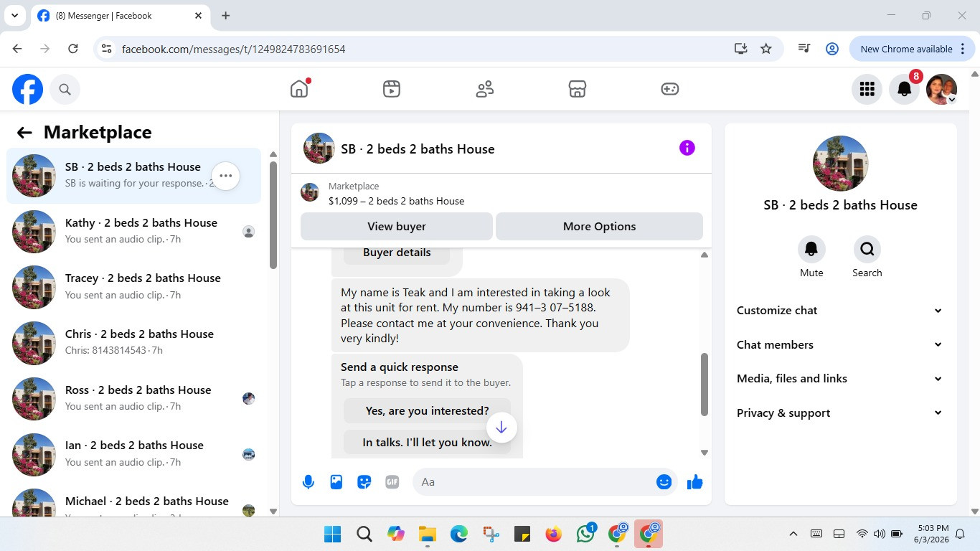Search Facebook with the magnifier icon
Screen dimensions: 980x551
point(65,89)
